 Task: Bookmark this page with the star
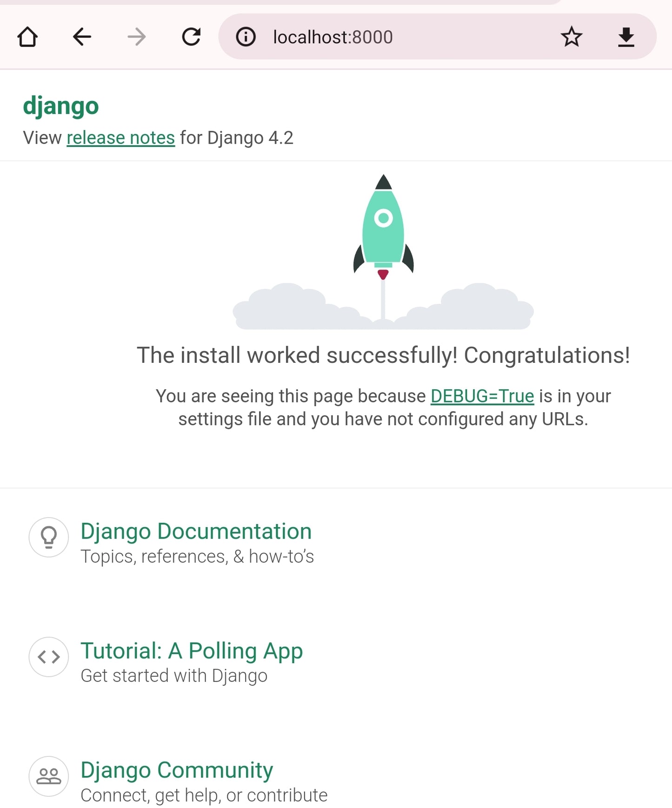coord(571,37)
